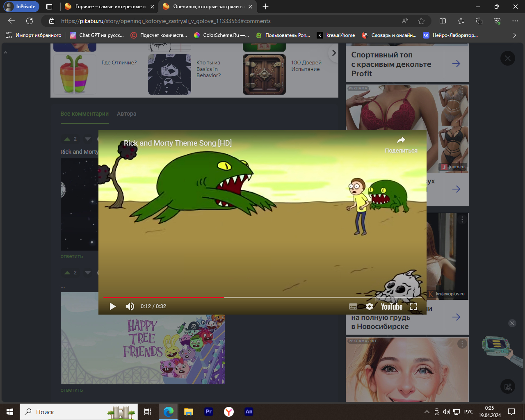
Task: Seek on the video progress bar
Action: pos(262,297)
